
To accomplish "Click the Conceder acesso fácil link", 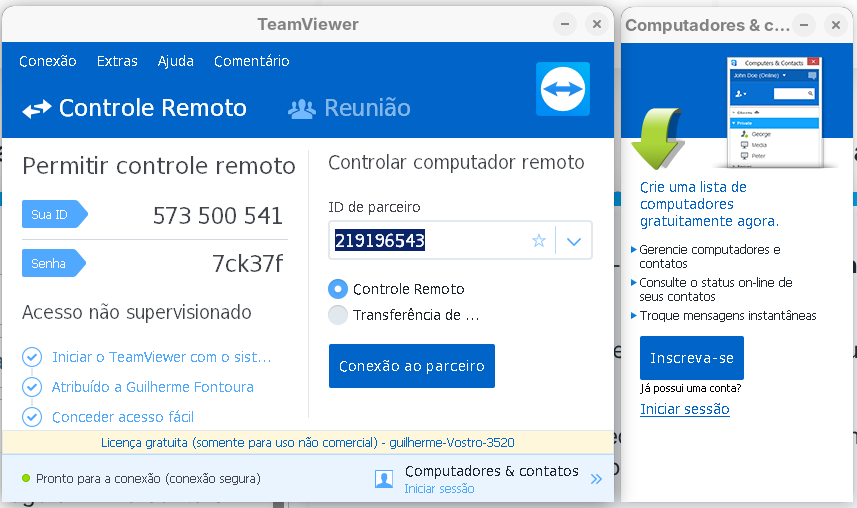I will pos(123,417).
